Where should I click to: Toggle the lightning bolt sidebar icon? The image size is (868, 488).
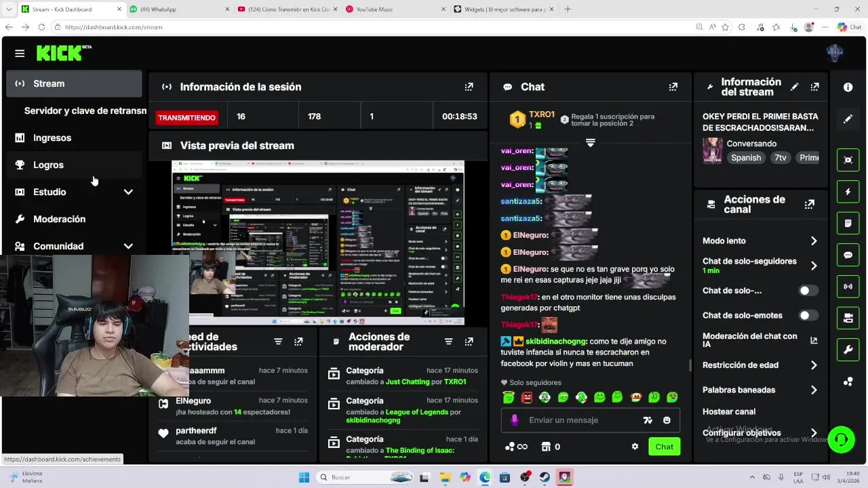pyautogui.click(x=848, y=192)
